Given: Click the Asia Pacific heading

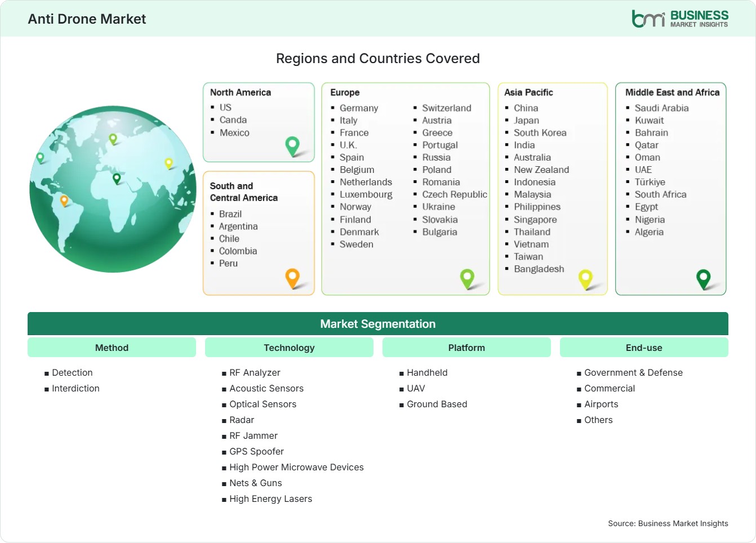Looking at the screenshot, I should (x=528, y=92).
